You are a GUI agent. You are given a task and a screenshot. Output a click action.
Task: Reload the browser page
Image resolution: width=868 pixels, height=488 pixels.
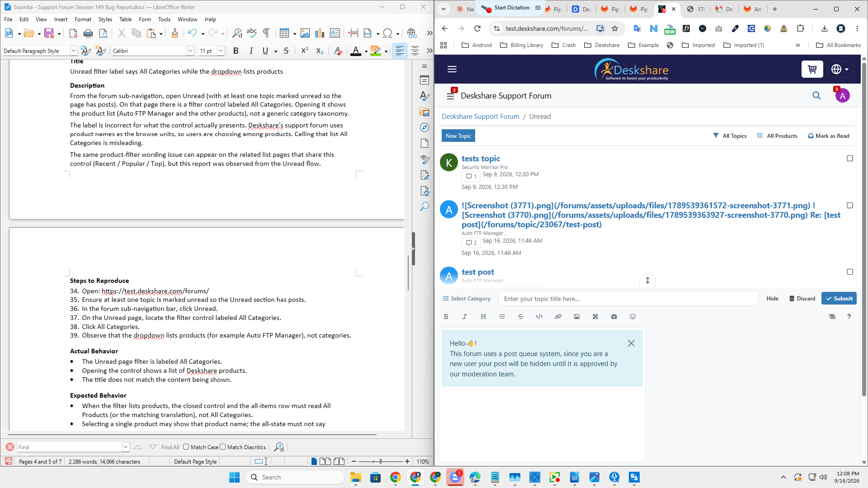[477, 28]
